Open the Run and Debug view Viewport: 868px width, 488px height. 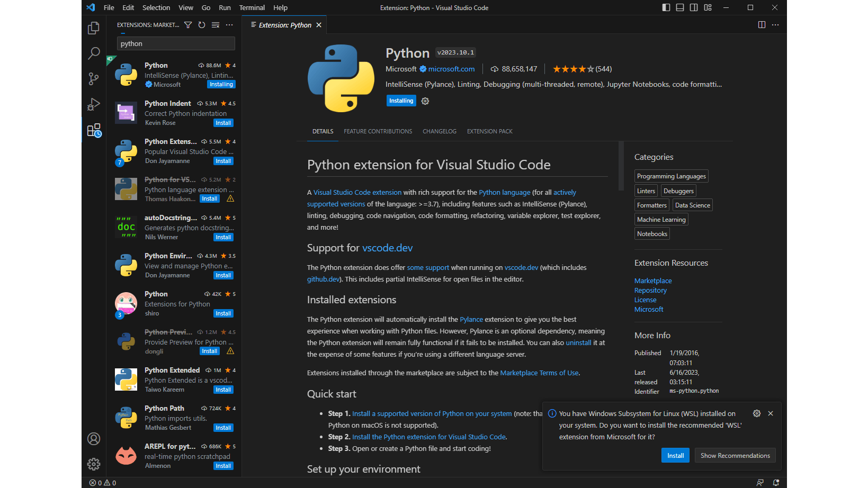click(94, 104)
